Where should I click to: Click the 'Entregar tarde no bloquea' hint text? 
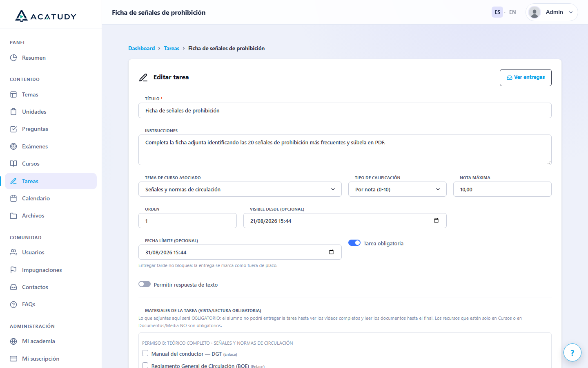click(x=208, y=265)
